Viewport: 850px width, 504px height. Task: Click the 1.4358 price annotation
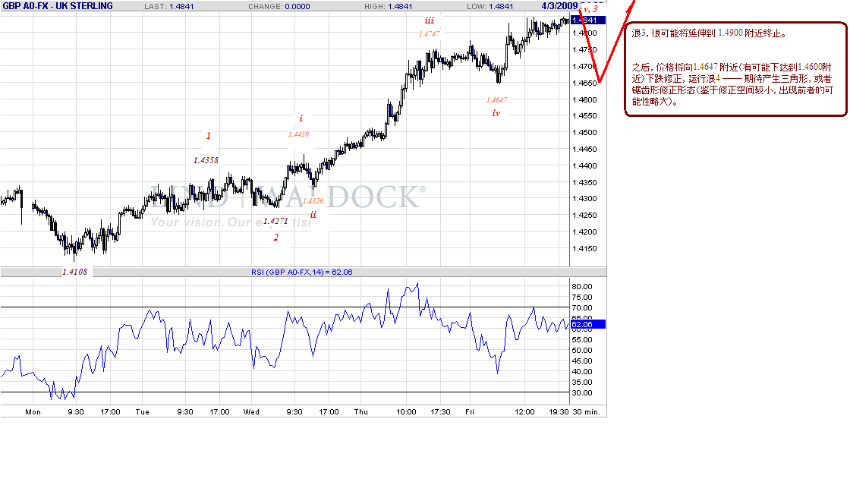tap(206, 160)
